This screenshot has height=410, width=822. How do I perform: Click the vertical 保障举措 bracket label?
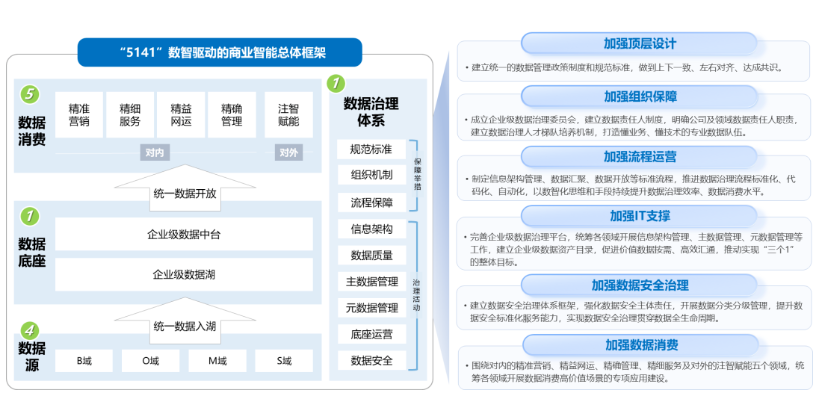[x=417, y=176]
